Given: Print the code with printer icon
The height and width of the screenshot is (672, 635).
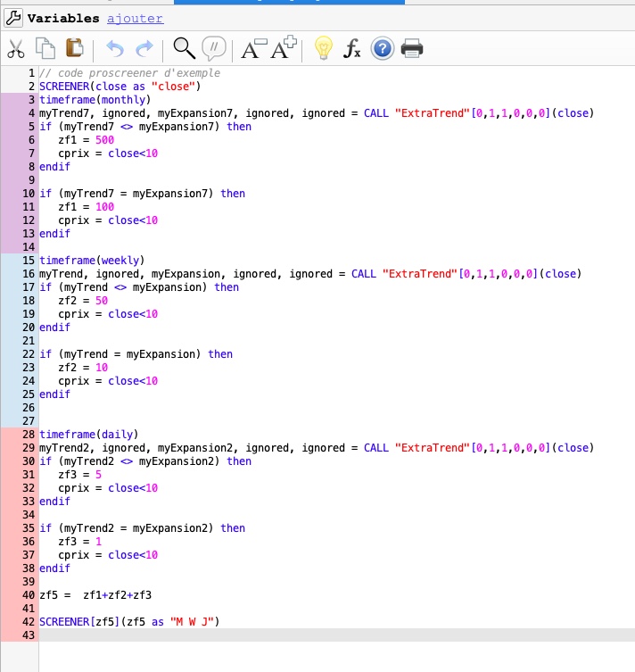Looking at the screenshot, I should coord(411,48).
